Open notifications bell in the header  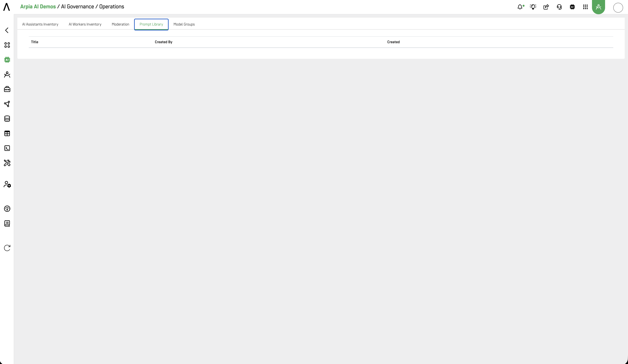(x=520, y=7)
